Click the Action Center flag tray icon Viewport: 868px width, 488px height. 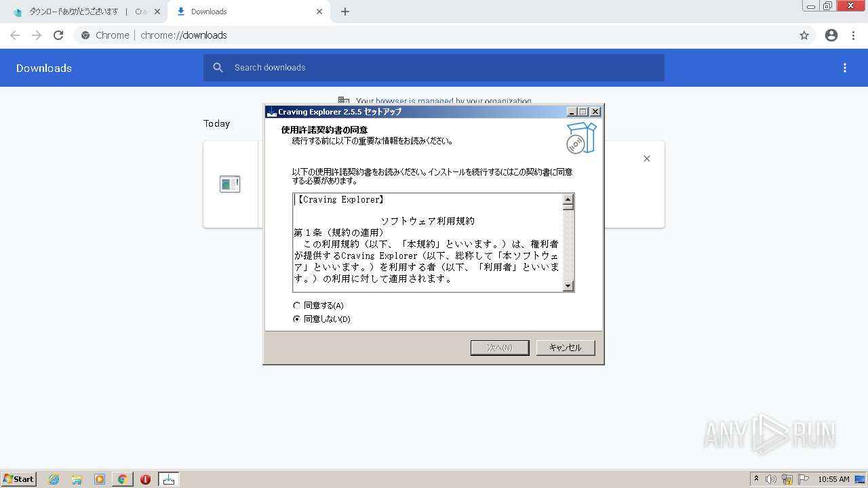coord(804,479)
